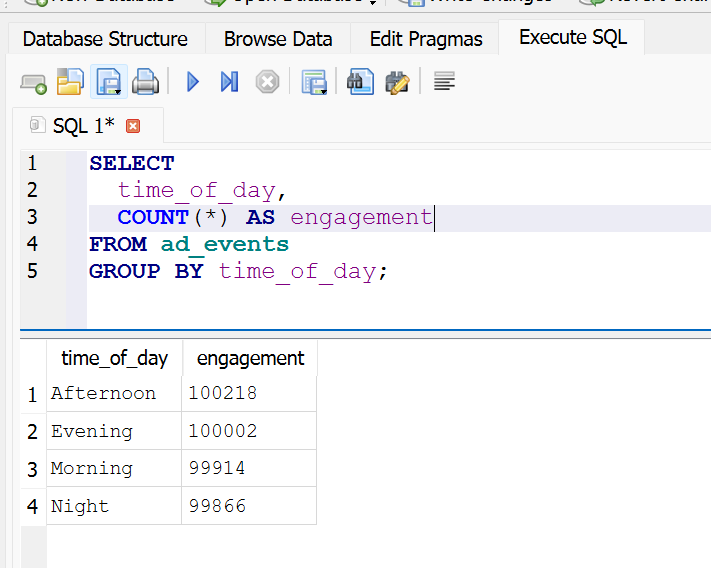This screenshot has height=568, width=711.
Task: Open the Browse Data tab
Action: click(x=278, y=39)
